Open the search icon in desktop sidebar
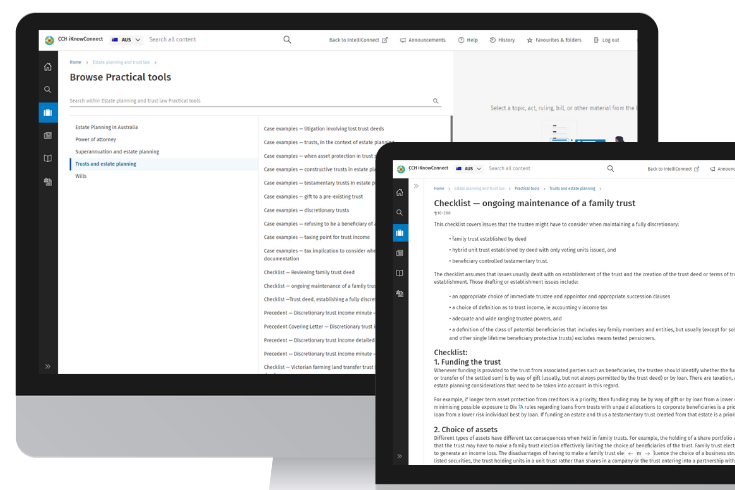This screenshot has width=735, height=490. pyautogui.click(x=47, y=89)
